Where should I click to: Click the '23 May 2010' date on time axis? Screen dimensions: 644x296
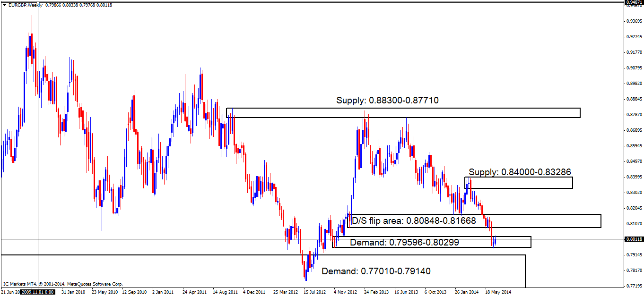pyautogui.click(x=104, y=292)
